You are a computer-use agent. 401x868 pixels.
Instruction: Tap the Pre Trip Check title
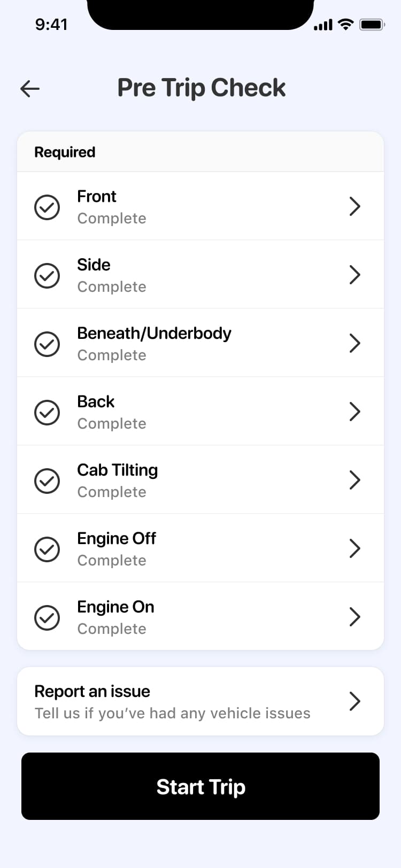click(202, 88)
